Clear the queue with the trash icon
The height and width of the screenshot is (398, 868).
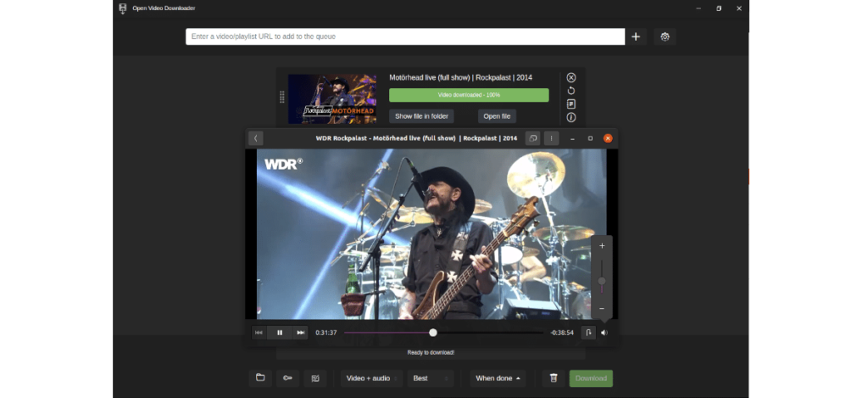[553, 378]
